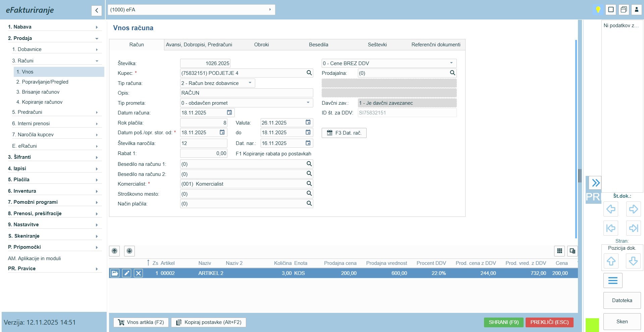644x332 pixels.
Task: Click the SHRANI (F9) button
Action: tap(503, 322)
